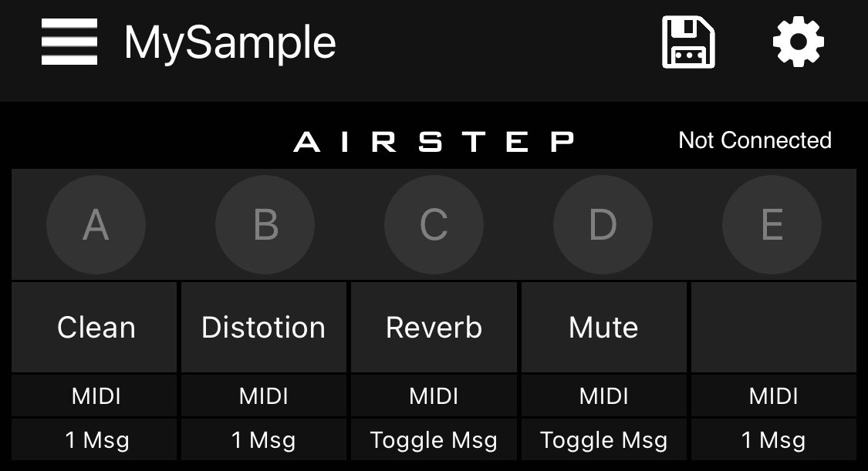Select footswitch E circle
Viewport: 868px width, 471px height.
[x=772, y=224]
